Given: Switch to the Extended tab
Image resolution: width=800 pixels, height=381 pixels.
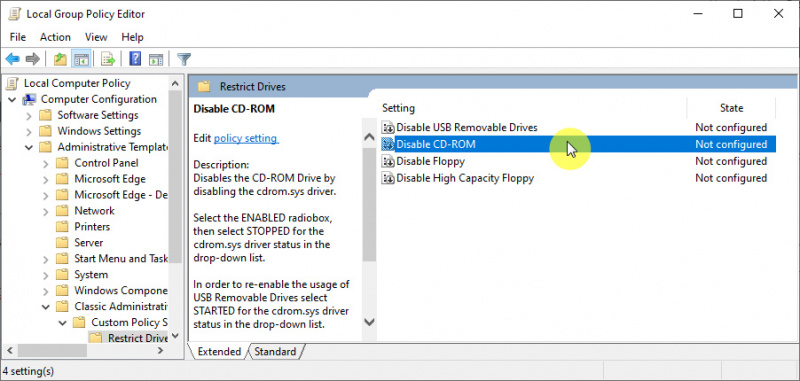Looking at the screenshot, I should click(x=219, y=351).
